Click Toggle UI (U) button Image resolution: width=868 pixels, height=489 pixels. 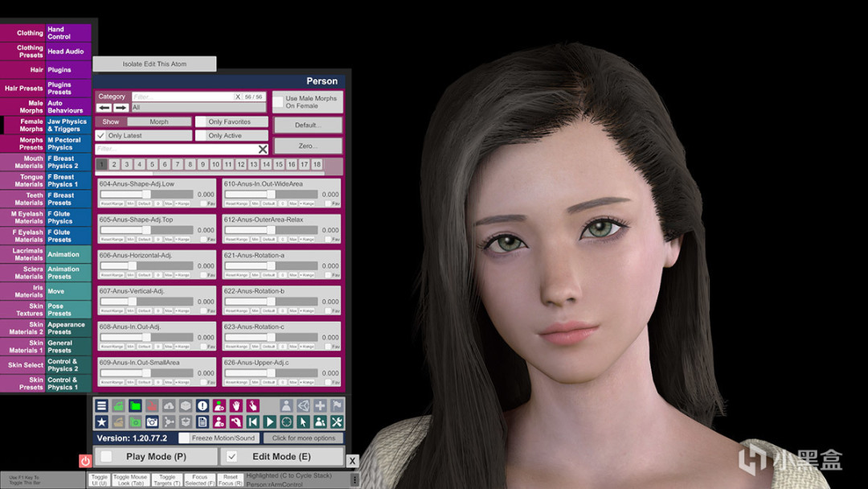pos(100,479)
